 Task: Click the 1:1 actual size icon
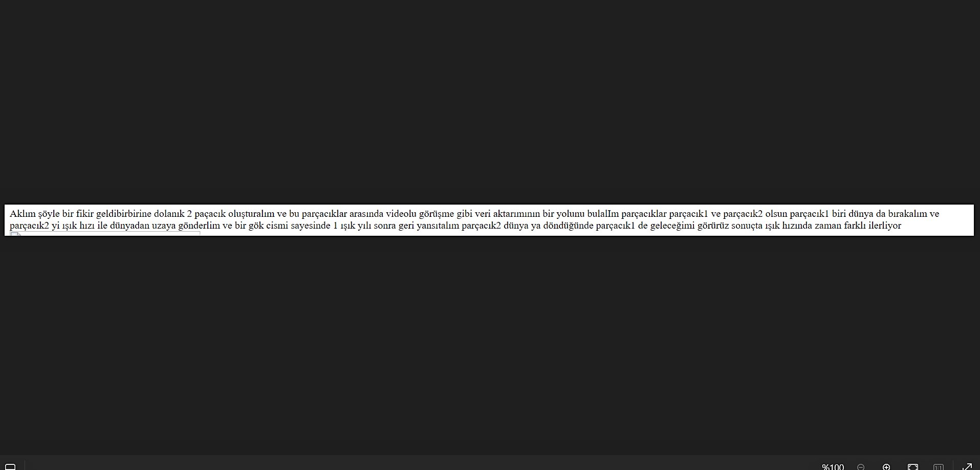(x=938, y=467)
